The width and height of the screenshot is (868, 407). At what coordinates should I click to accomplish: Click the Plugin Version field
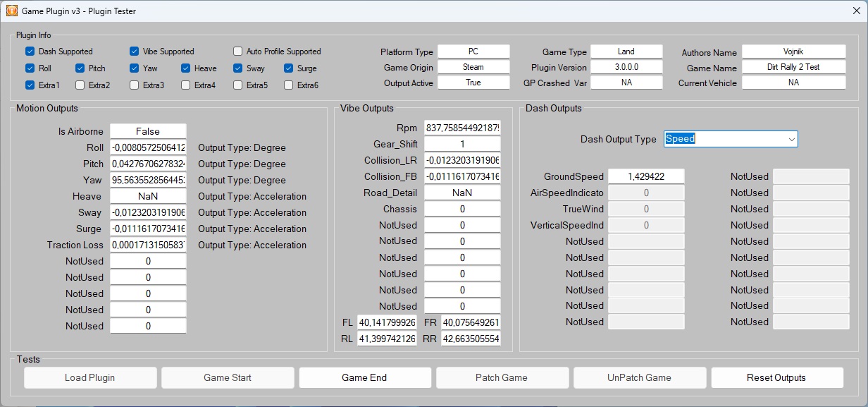pyautogui.click(x=626, y=67)
